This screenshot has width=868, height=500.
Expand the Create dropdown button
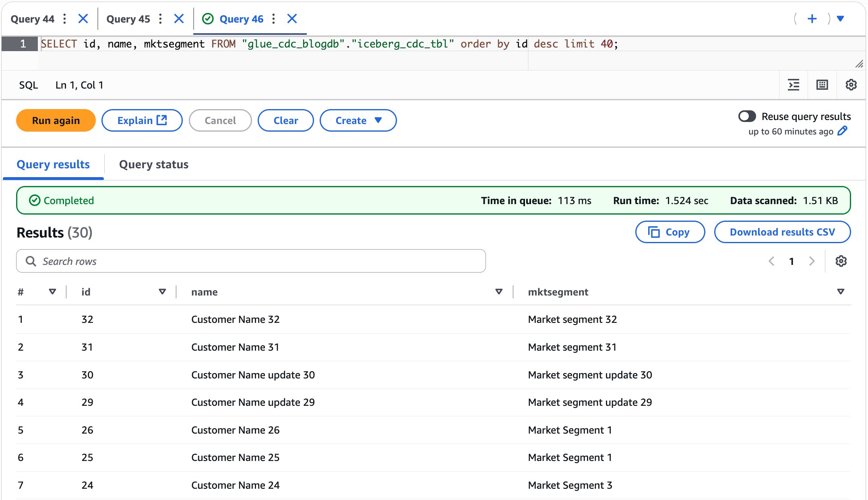pos(358,120)
